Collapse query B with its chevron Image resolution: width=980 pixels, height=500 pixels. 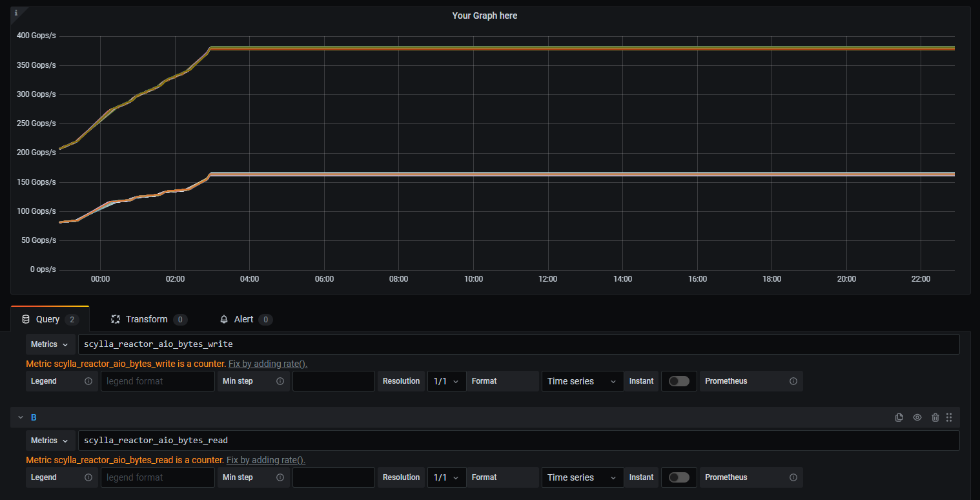20,417
